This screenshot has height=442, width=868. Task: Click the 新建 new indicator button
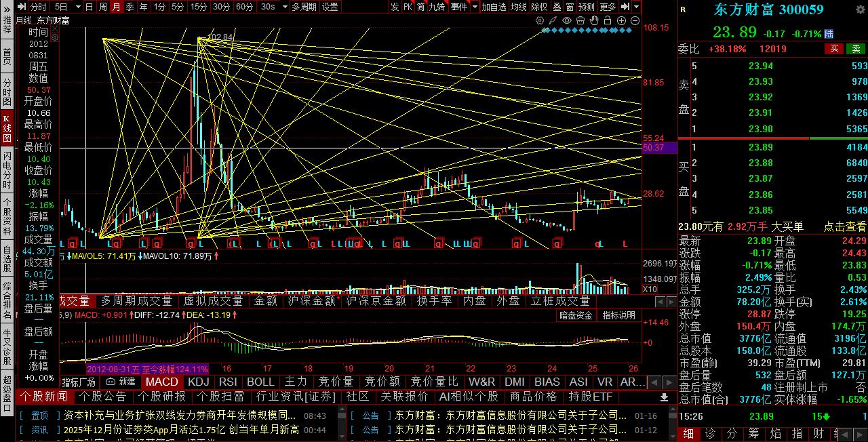(x=119, y=382)
